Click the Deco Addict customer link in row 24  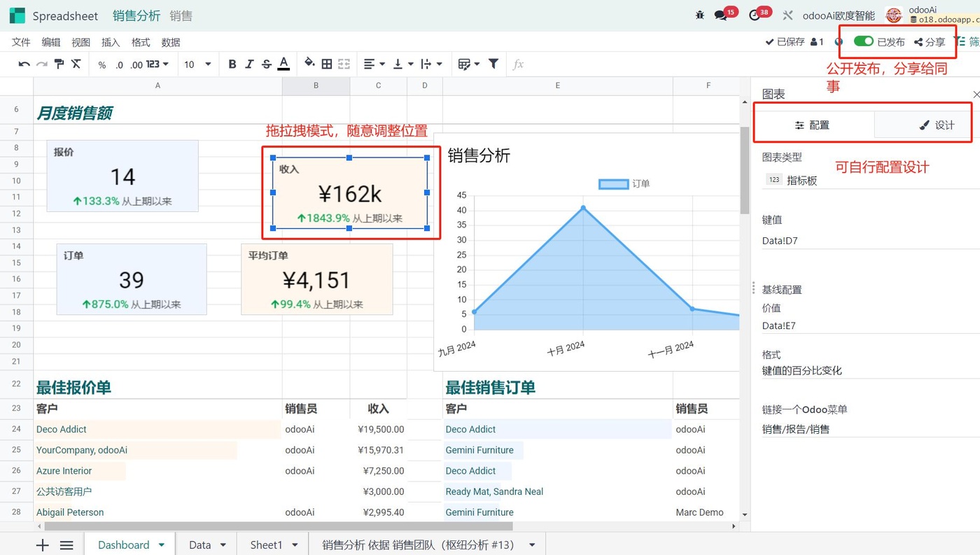(62, 430)
